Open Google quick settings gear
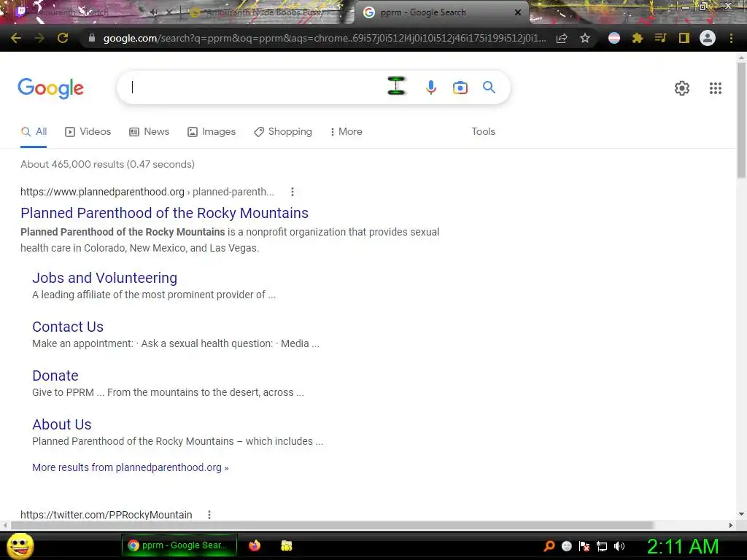Screen dimensions: 747x560 click(x=682, y=88)
